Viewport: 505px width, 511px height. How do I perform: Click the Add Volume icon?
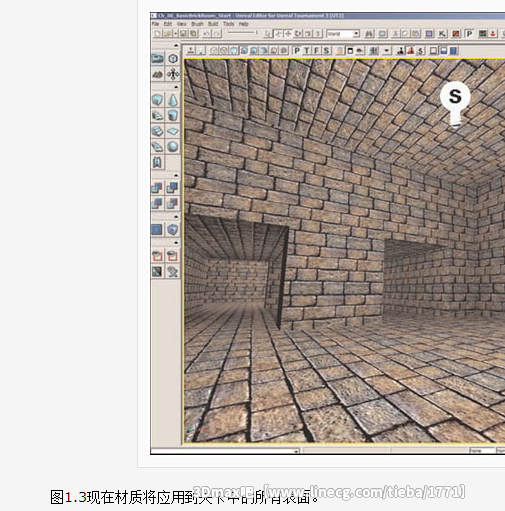pyautogui.click(x=173, y=229)
